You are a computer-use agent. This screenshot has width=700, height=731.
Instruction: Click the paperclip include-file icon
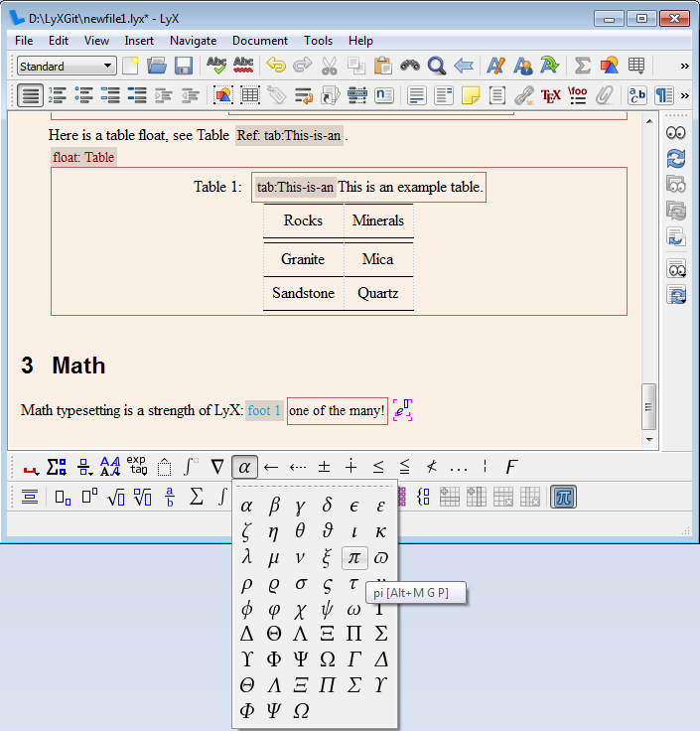pyautogui.click(x=605, y=95)
